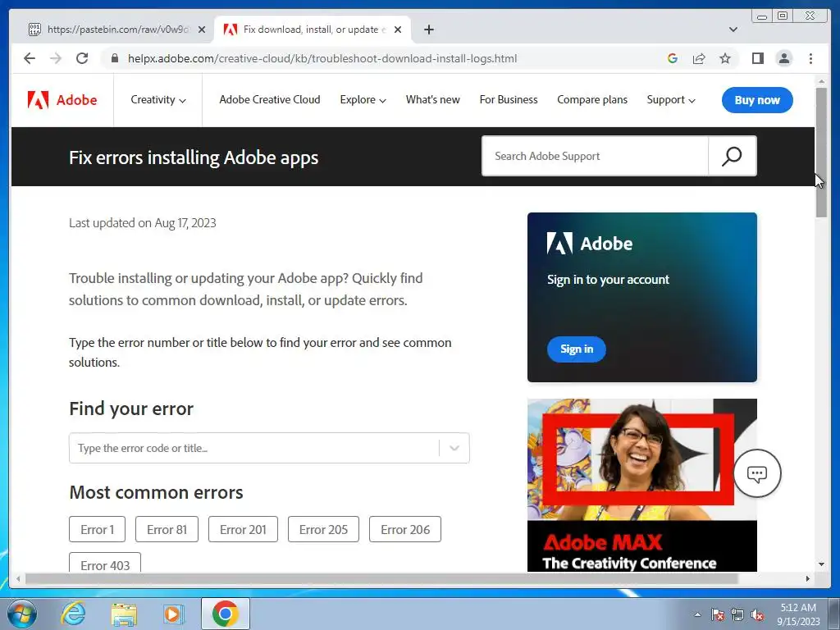Expand the Explore menu
Screen dimensions: 840x630
pyautogui.click(x=363, y=99)
